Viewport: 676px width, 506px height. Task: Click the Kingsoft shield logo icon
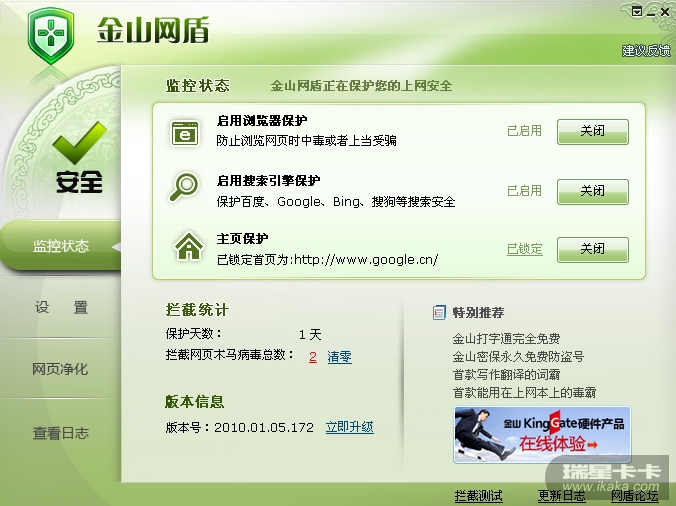click(50, 36)
